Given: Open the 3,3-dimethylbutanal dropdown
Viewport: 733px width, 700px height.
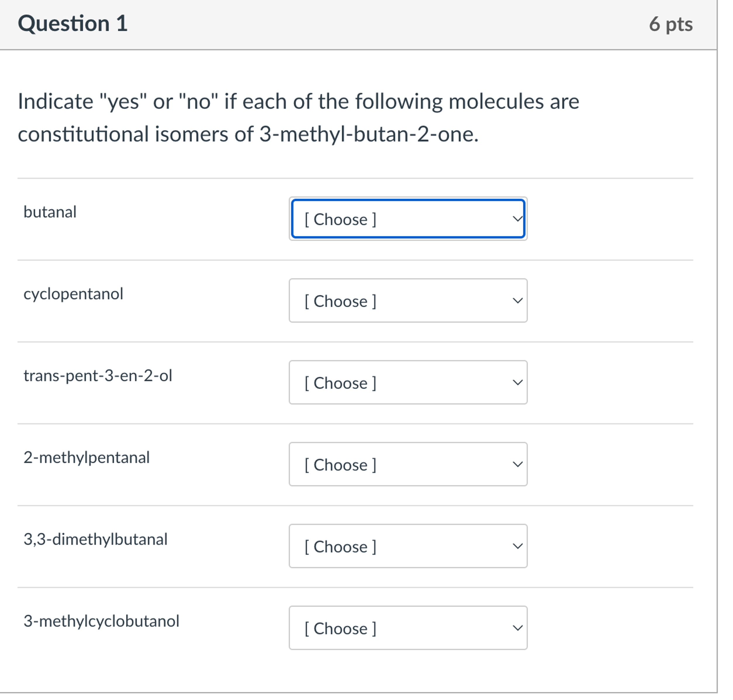Looking at the screenshot, I should (x=408, y=546).
